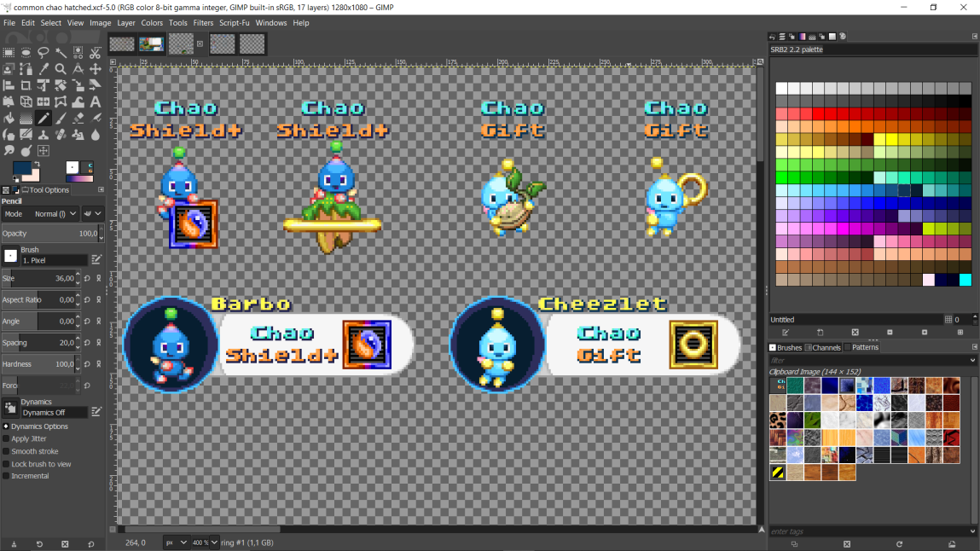Click the dark blue foreground color swatch
Image resolution: width=980 pixels, height=551 pixels.
[22, 168]
